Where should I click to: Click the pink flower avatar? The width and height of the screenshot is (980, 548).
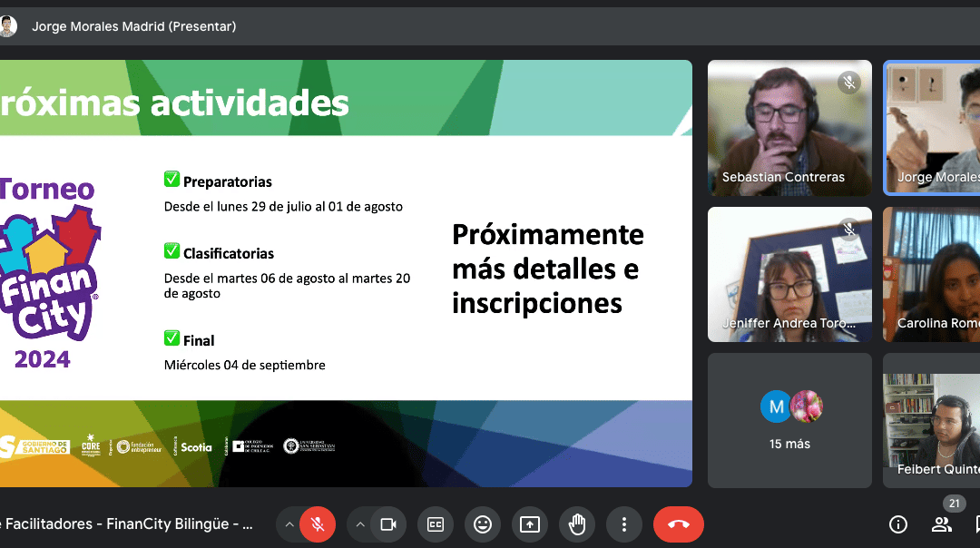(x=807, y=406)
